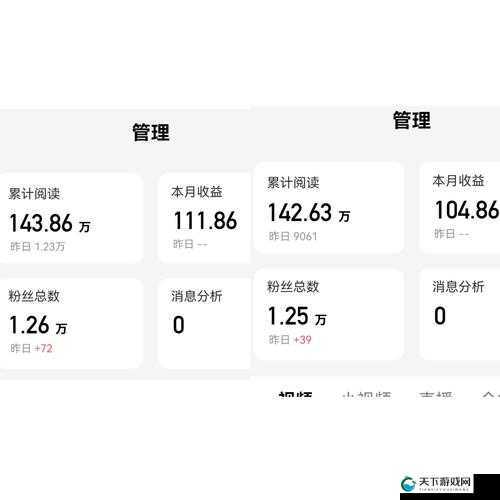Image resolution: width=500 pixels, height=500 pixels.
Task: Open the left panel's 本月收益 card showing 111.86
Action: (x=204, y=218)
